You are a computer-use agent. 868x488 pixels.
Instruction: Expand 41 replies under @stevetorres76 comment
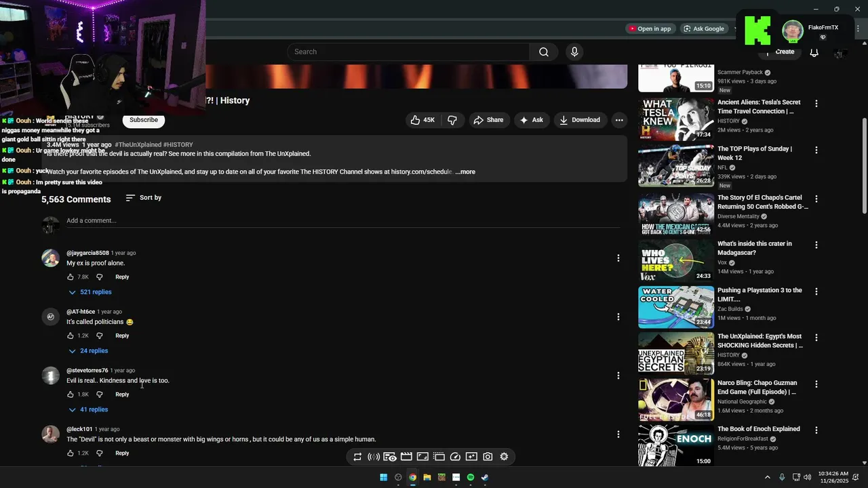point(88,410)
